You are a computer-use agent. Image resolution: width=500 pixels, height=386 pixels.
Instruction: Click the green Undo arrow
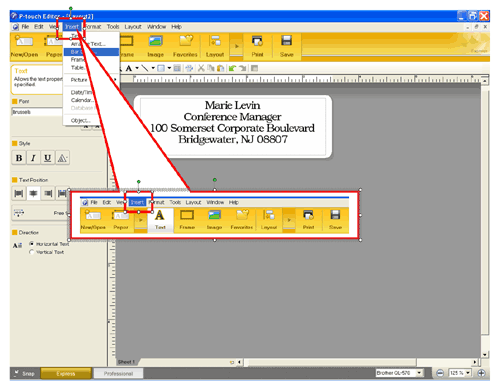pos(232,69)
